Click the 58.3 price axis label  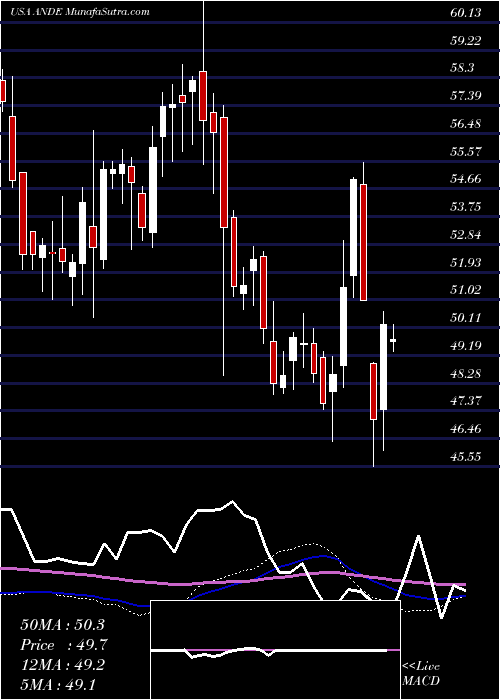click(x=462, y=68)
